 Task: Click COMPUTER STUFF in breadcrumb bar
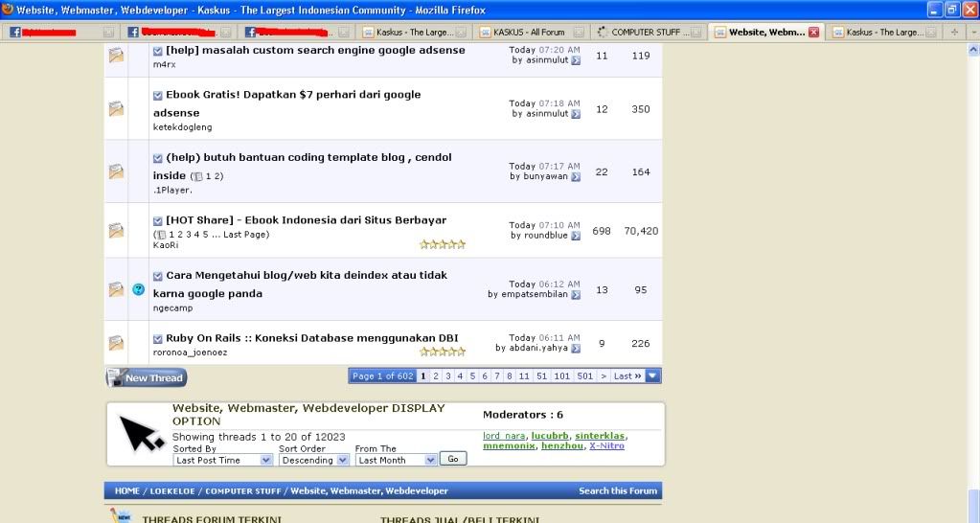pyautogui.click(x=243, y=490)
